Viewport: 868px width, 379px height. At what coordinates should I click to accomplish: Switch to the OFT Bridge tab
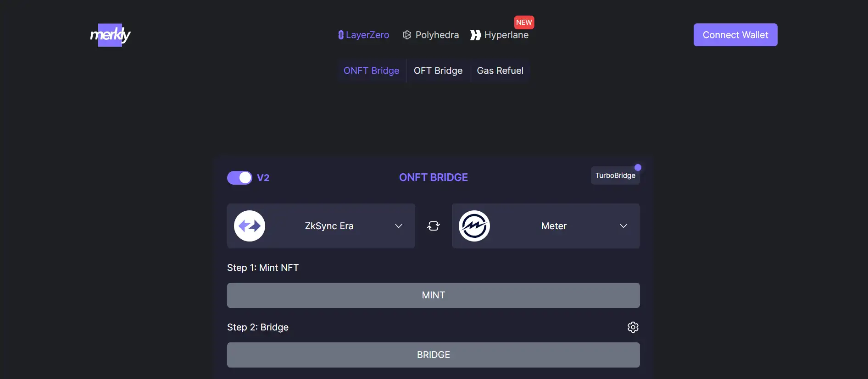[438, 71]
